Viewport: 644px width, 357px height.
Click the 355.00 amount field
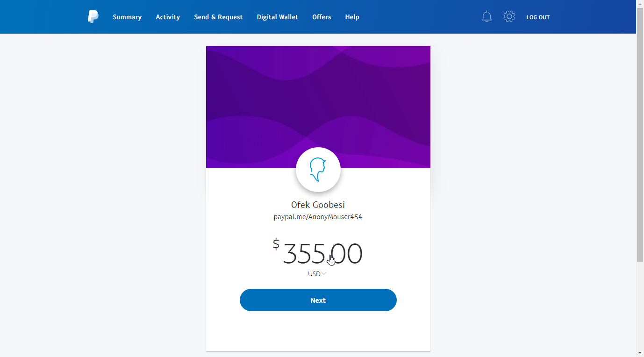click(x=322, y=254)
